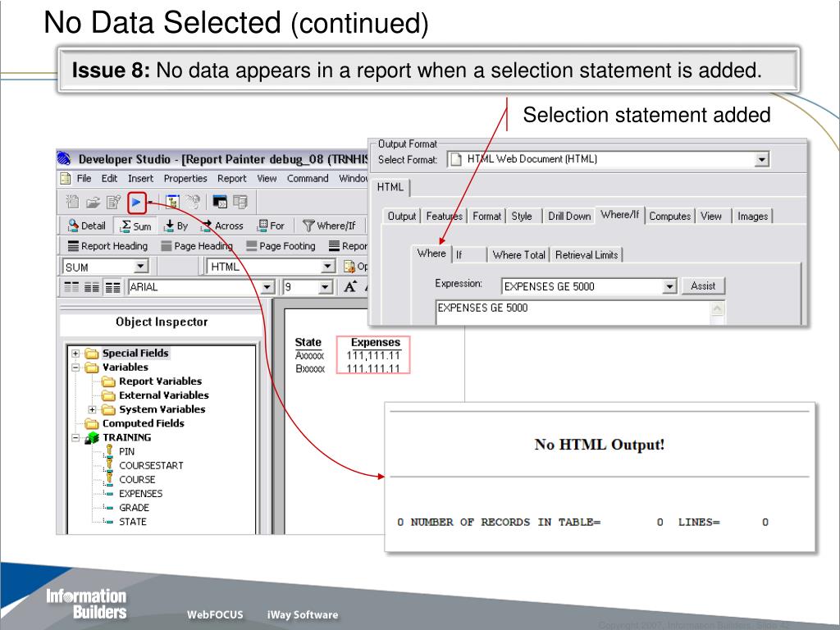Open Where/If funnel in the toolbar
Image resolution: width=840 pixels, height=630 pixels.
pyautogui.click(x=329, y=226)
